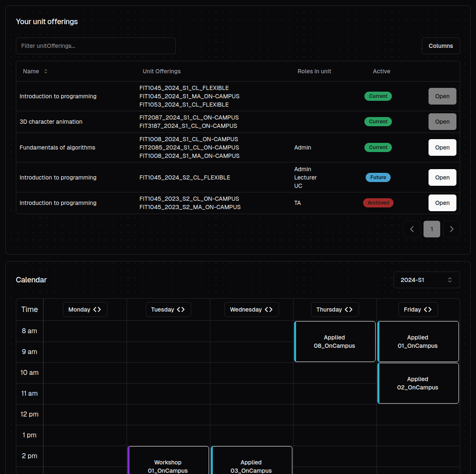Screen dimensions: 476x474
Task: Click the Archived status badge
Action: [378, 203]
